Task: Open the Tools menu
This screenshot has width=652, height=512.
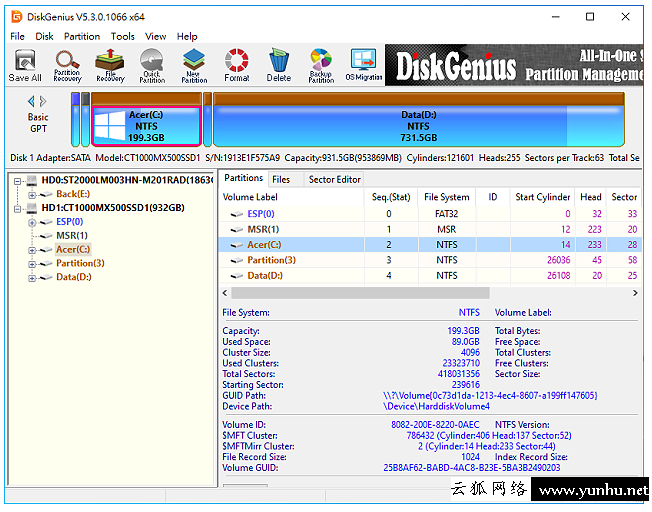Action: pyautogui.click(x=123, y=37)
